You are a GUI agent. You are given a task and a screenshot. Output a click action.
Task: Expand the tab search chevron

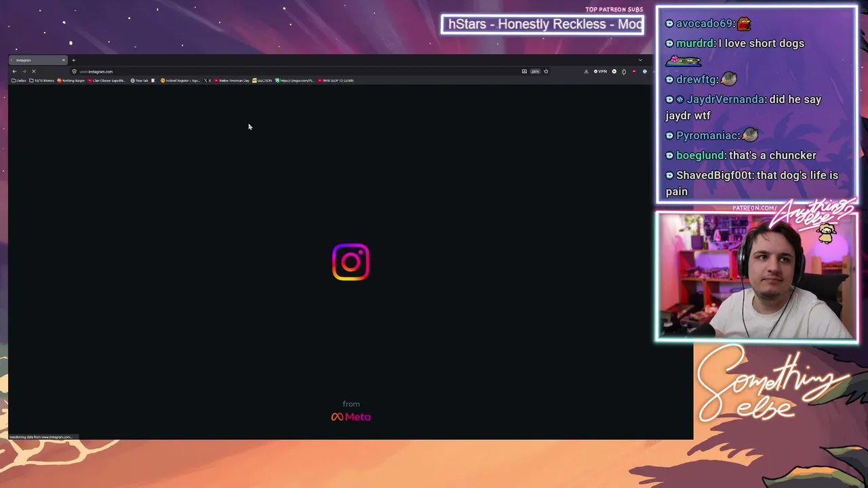640,60
